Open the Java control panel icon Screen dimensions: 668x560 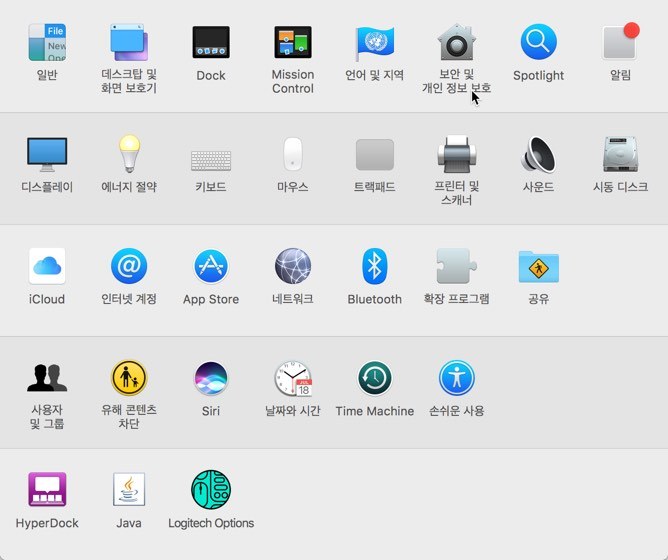pyautogui.click(x=129, y=489)
